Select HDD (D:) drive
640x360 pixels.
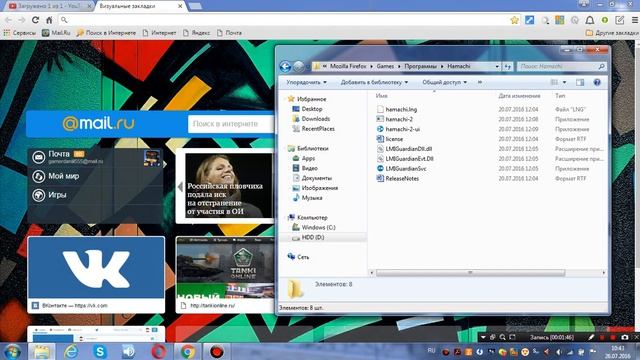click(x=313, y=237)
